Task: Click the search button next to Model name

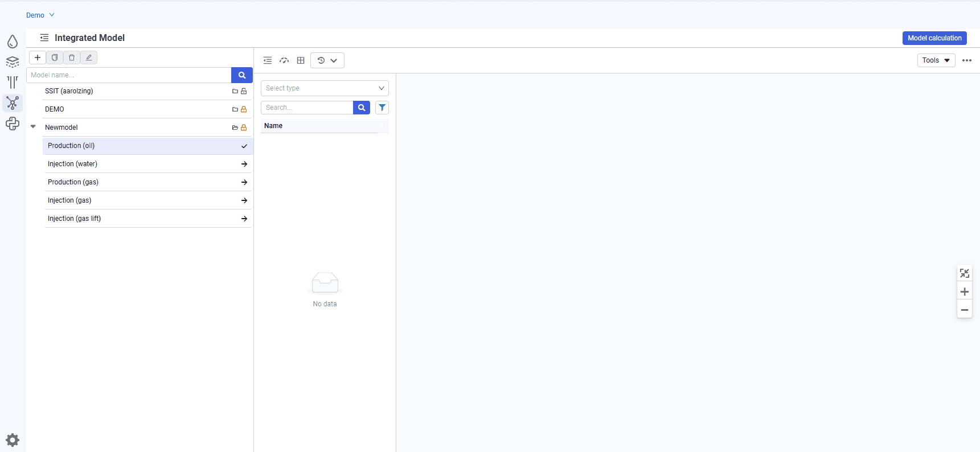Action: click(242, 75)
